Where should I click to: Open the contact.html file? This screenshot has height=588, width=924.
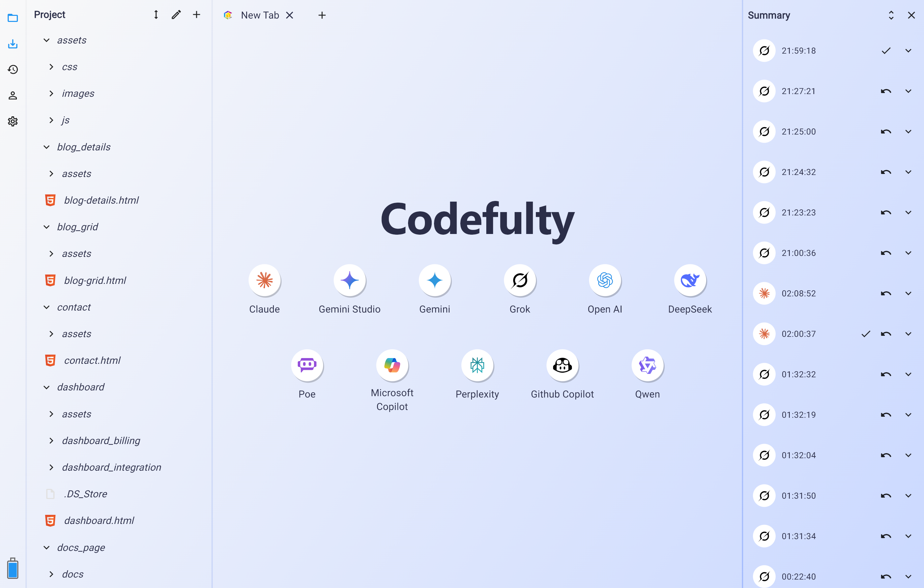92,360
